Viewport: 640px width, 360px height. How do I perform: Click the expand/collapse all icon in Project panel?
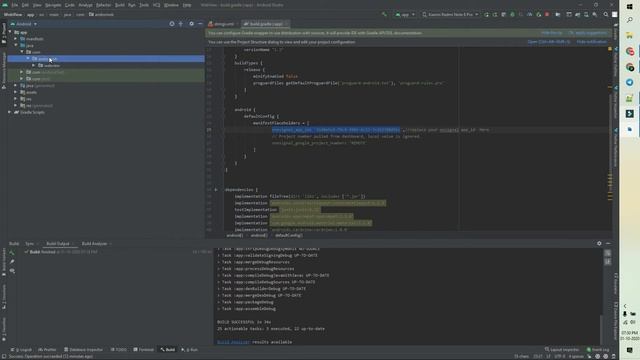click(181, 24)
